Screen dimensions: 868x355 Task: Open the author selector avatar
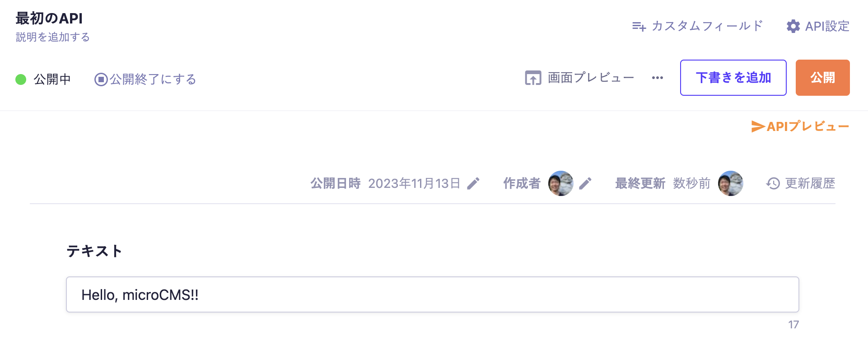click(560, 183)
